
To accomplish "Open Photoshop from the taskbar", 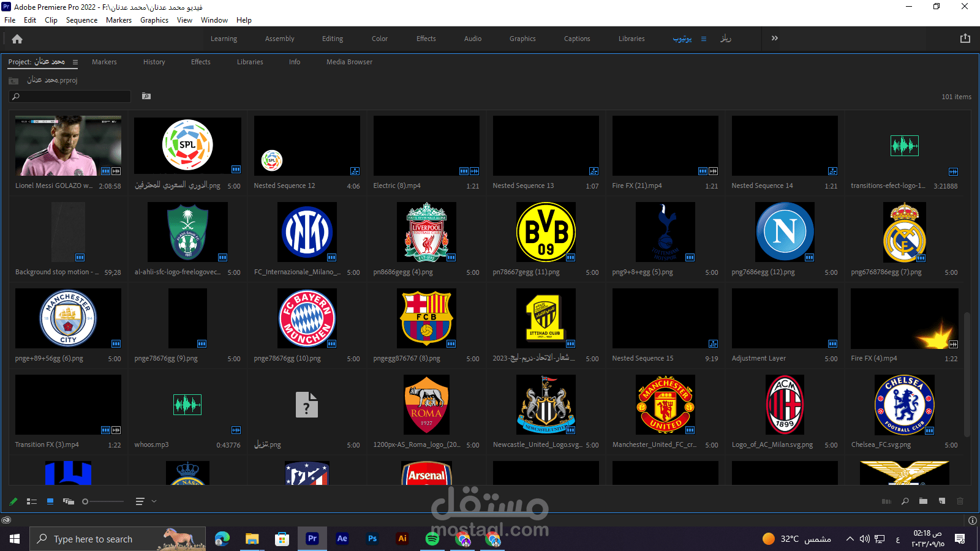I will [372, 539].
